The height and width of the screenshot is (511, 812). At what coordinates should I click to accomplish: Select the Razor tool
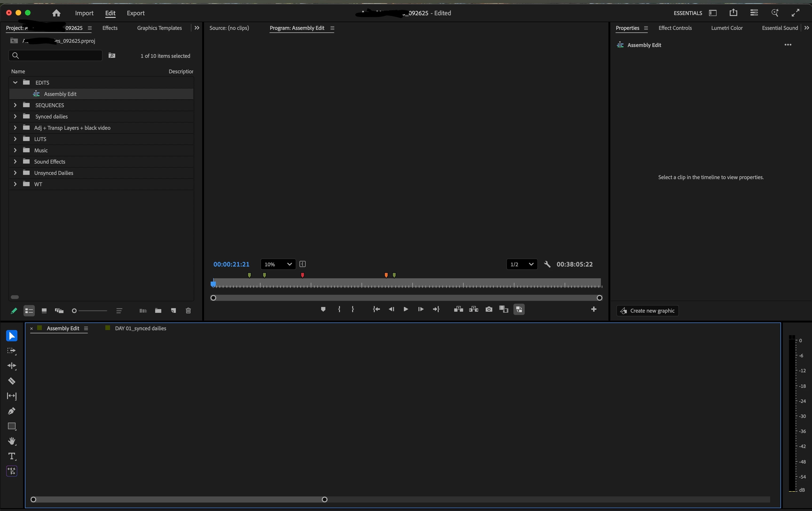pos(12,381)
